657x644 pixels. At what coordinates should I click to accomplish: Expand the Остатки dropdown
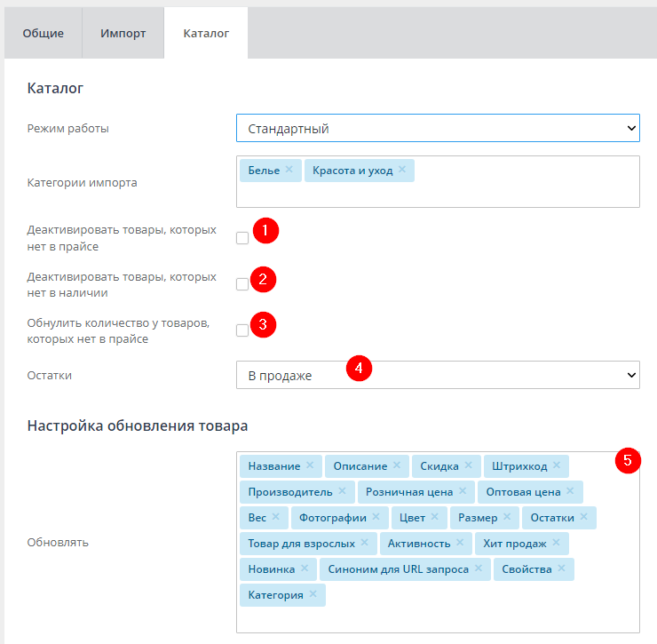438,376
